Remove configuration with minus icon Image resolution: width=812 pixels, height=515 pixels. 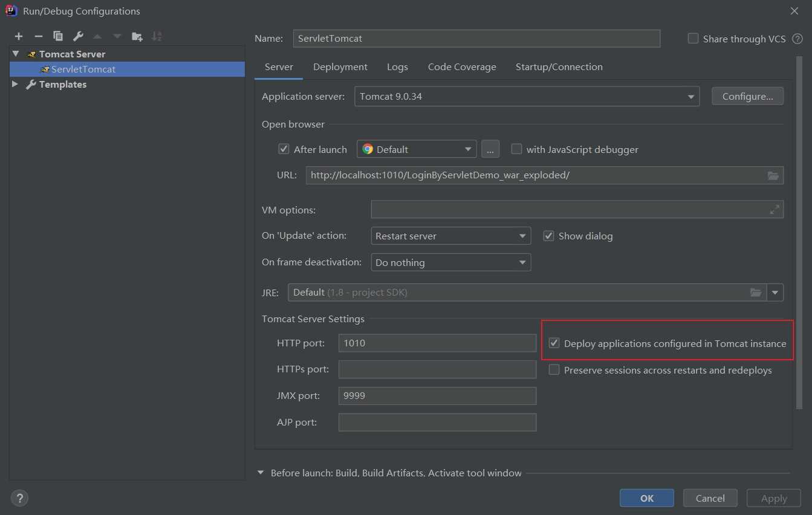(x=38, y=36)
